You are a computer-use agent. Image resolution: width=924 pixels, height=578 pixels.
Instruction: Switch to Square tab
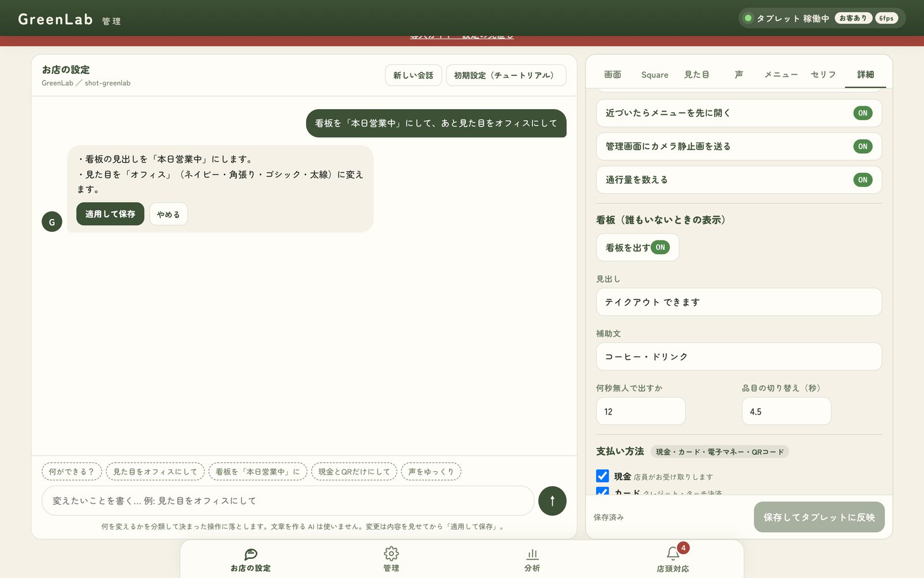pyautogui.click(x=654, y=75)
